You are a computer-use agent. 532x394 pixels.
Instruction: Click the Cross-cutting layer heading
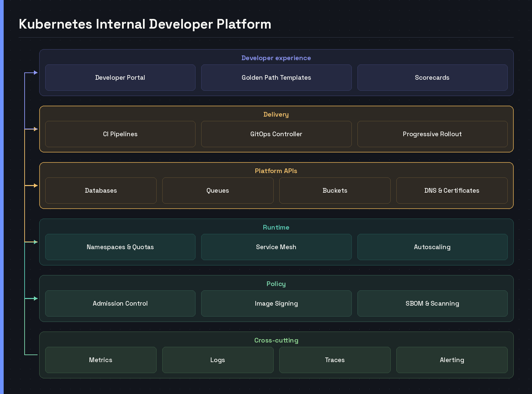(276, 340)
